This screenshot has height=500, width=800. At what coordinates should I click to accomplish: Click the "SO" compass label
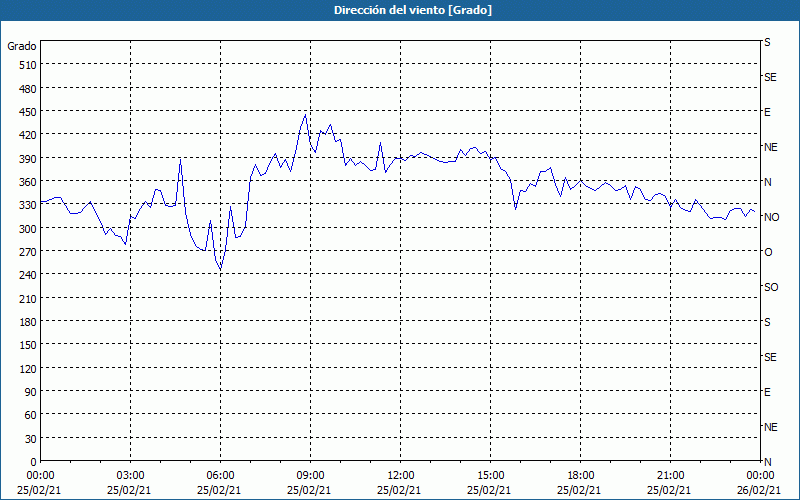pos(771,287)
